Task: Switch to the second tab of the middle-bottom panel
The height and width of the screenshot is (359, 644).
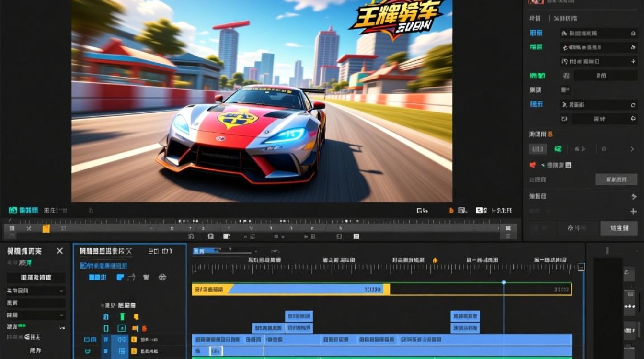Action: click(160, 251)
